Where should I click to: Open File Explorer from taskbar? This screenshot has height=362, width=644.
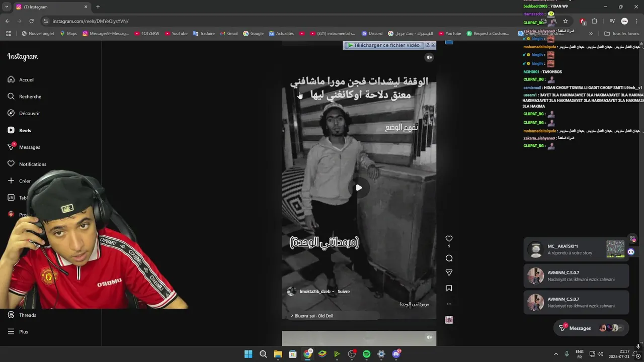[278, 354]
